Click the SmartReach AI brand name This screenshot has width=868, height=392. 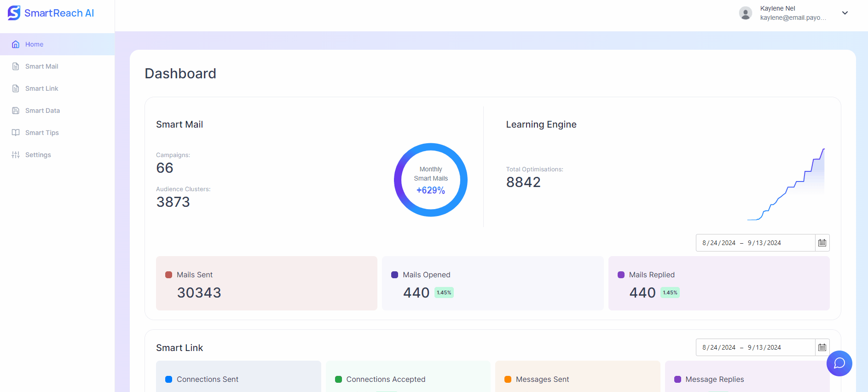coord(59,13)
